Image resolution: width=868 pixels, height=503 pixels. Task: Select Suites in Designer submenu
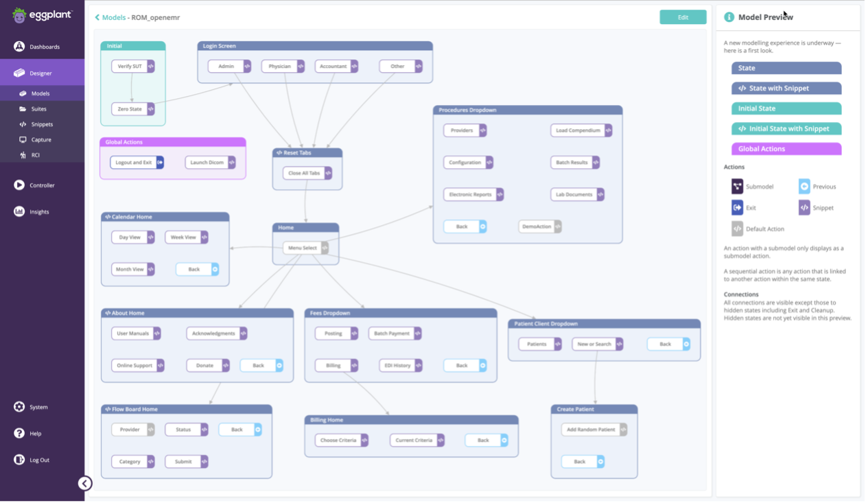(x=39, y=109)
